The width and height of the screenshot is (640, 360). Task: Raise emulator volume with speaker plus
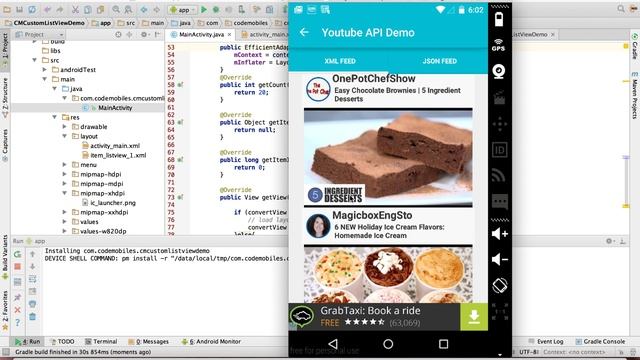point(500,234)
